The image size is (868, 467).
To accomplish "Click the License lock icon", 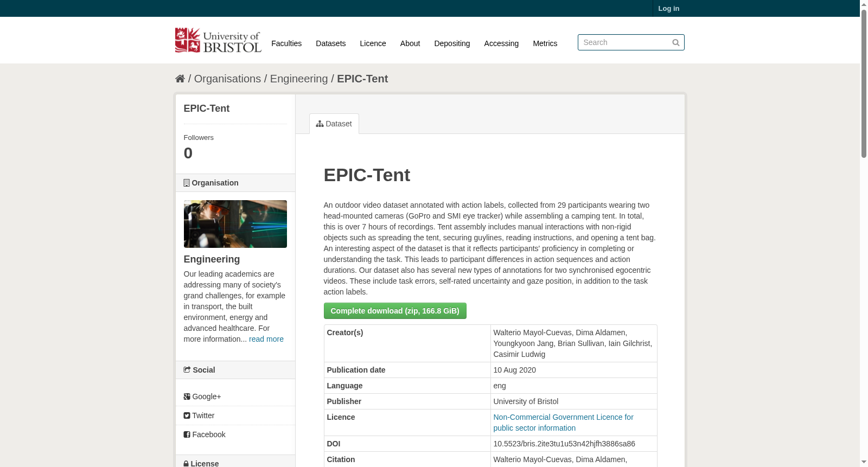I will 186,464.
